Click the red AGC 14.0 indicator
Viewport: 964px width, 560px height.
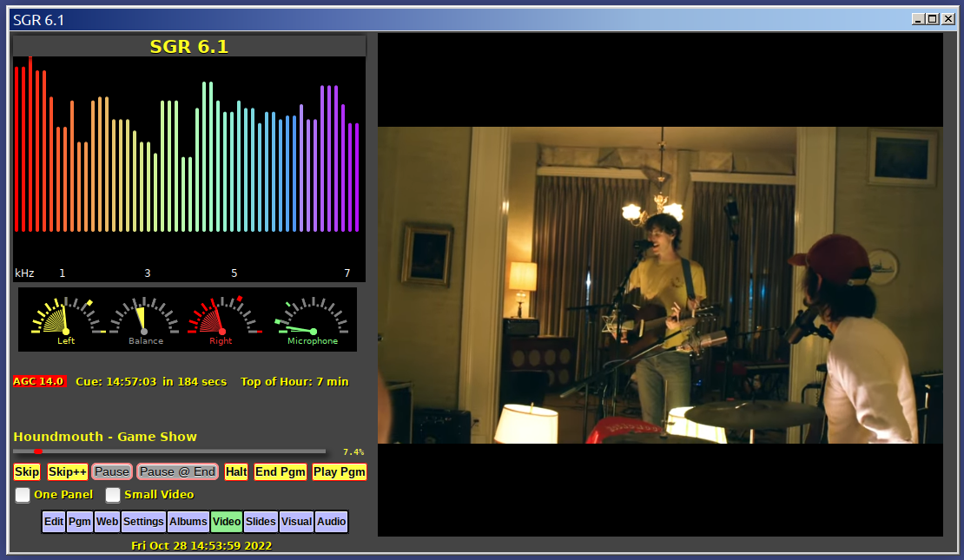coord(39,382)
